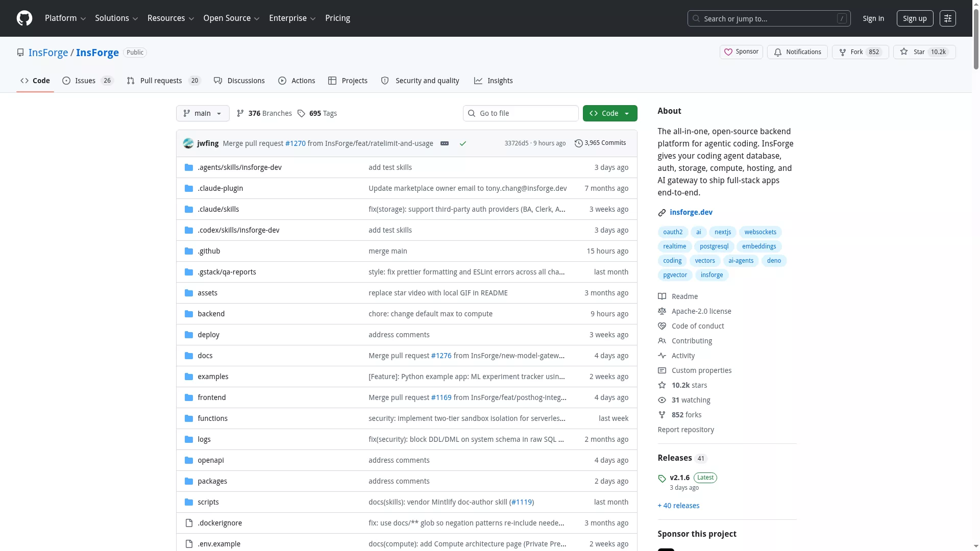Switch to the Discussions tab
Image resolution: width=980 pixels, height=551 pixels.
pos(239,81)
